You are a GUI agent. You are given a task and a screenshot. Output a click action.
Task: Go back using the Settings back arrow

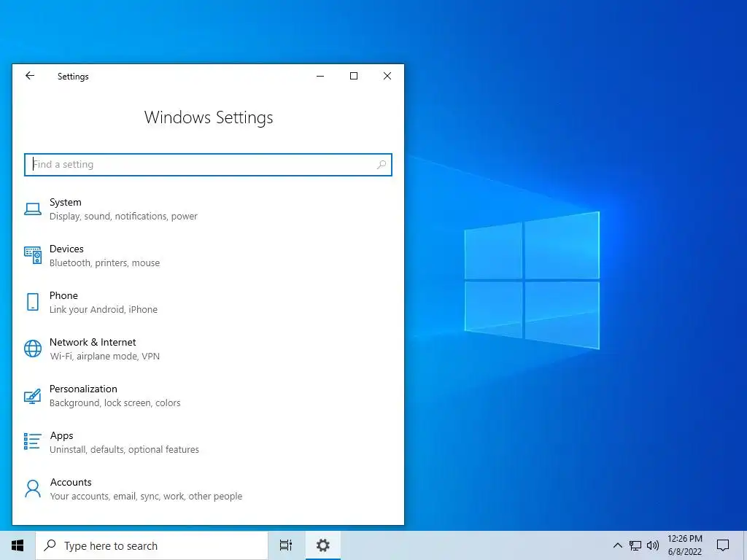(x=29, y=76)
